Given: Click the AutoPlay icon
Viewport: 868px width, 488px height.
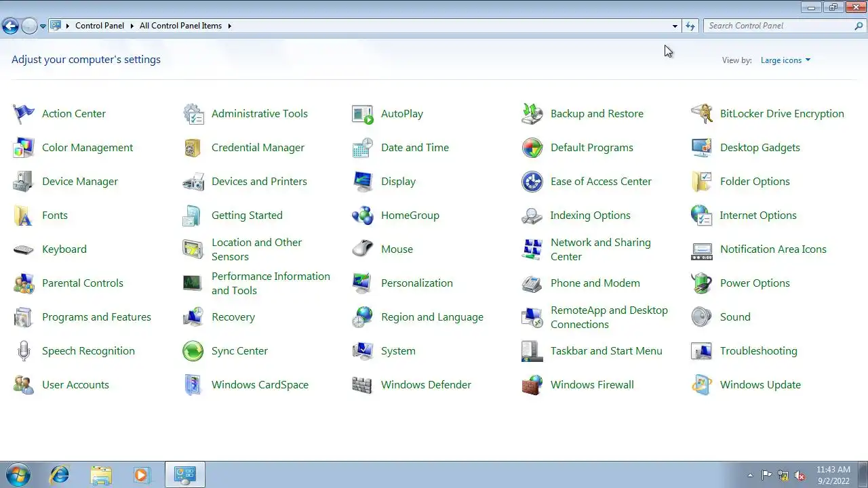Looking at the screenshot, I should pyautogui.click(x=363, y=114).
